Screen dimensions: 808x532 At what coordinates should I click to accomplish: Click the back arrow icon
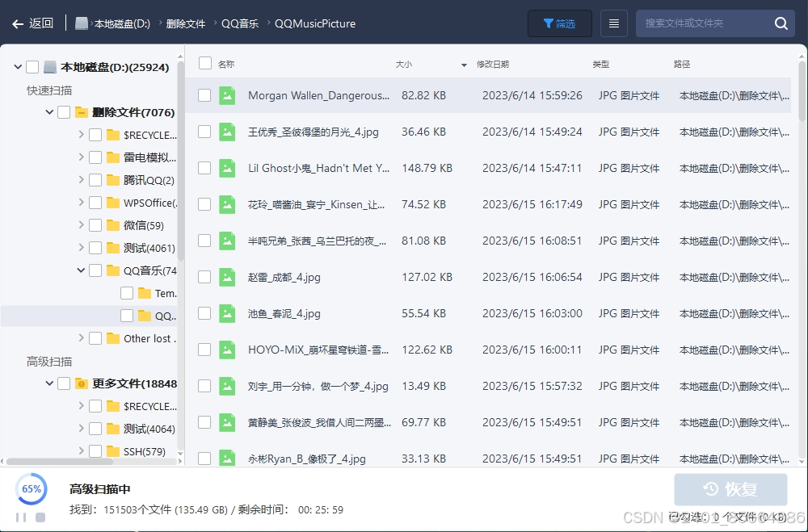tap(18, 23)
